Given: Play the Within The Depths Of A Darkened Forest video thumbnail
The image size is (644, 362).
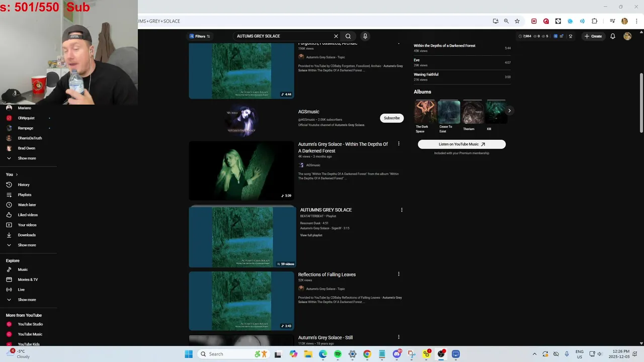Looking at the screenshot, I should [x=241, y=171].
